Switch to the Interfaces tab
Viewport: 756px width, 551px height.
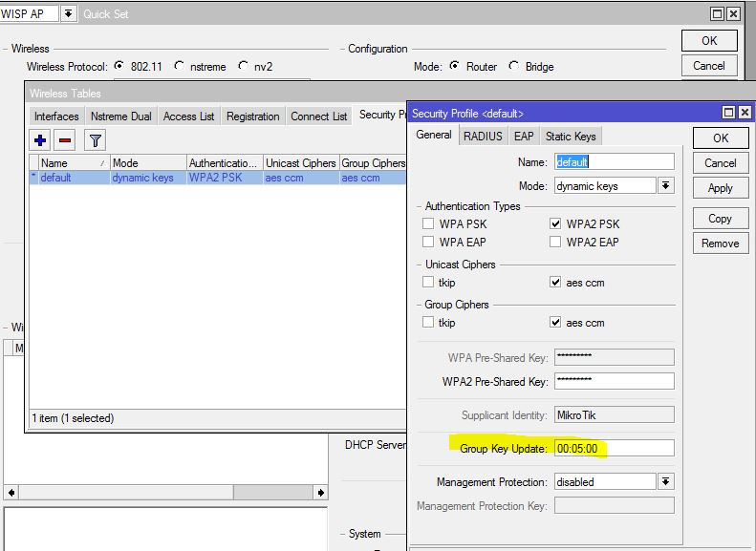point(56,117)
